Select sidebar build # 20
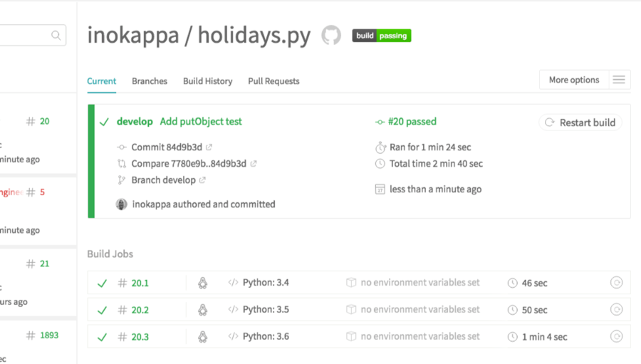This screenshot has width=641, height=364. point(45,121)
